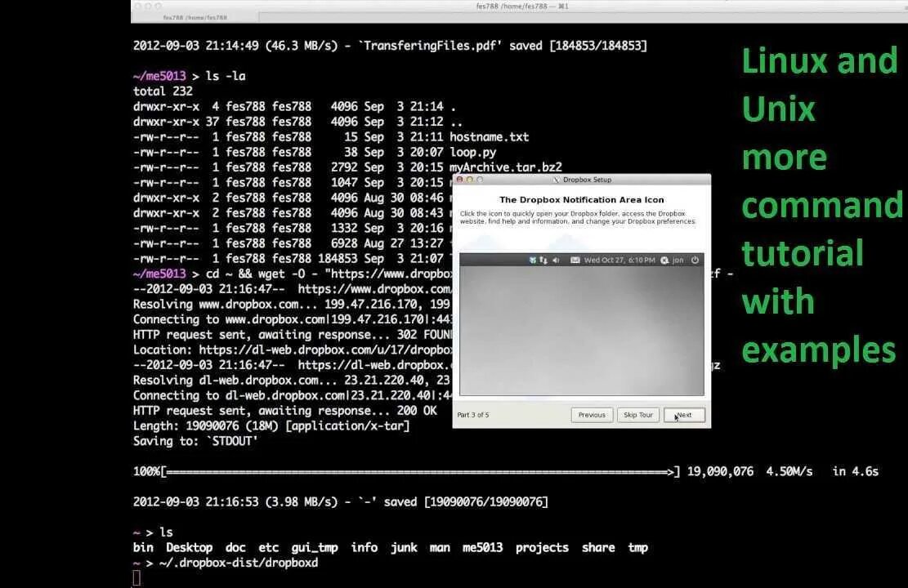
Task: Click the user name 'jon' in the tour image
Action: pos(678,261)
